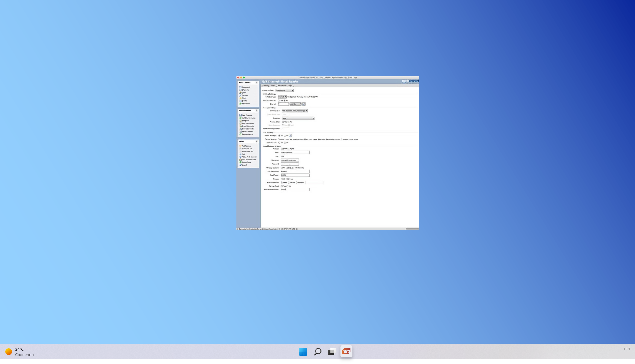This screenshot has width=635, height=364.
Task: Switch to the Source tab
Action: click(x=273, y=86)
